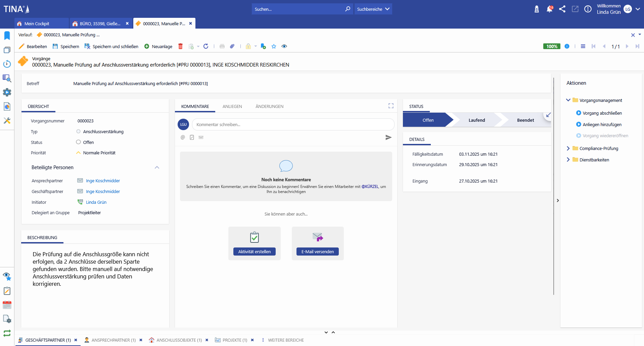Toggle the eye watch icon in toolbar
644x346 pixels.
pos(284,46)
